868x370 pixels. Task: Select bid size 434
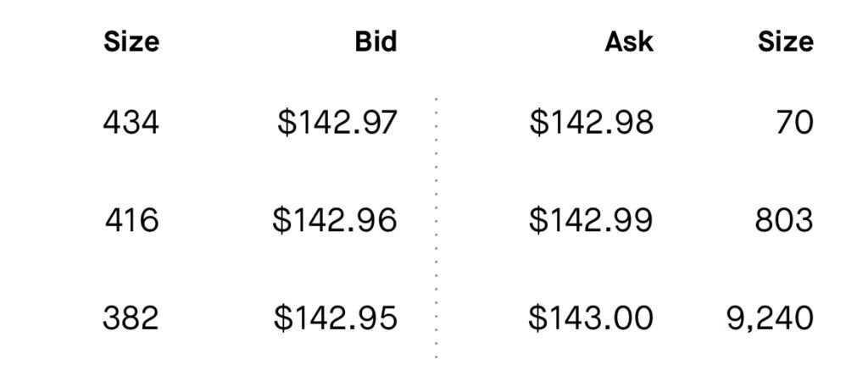pos(131,122)
